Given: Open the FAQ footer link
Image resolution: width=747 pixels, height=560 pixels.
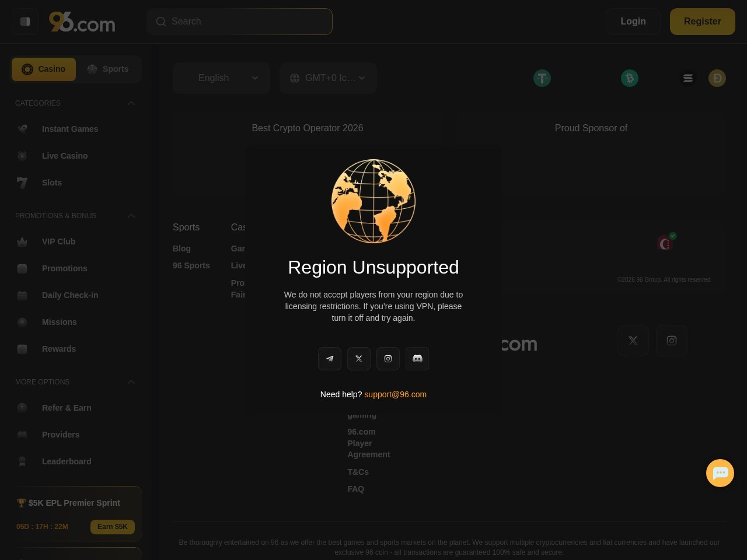Looking at the screenshot, I should 356,489.
